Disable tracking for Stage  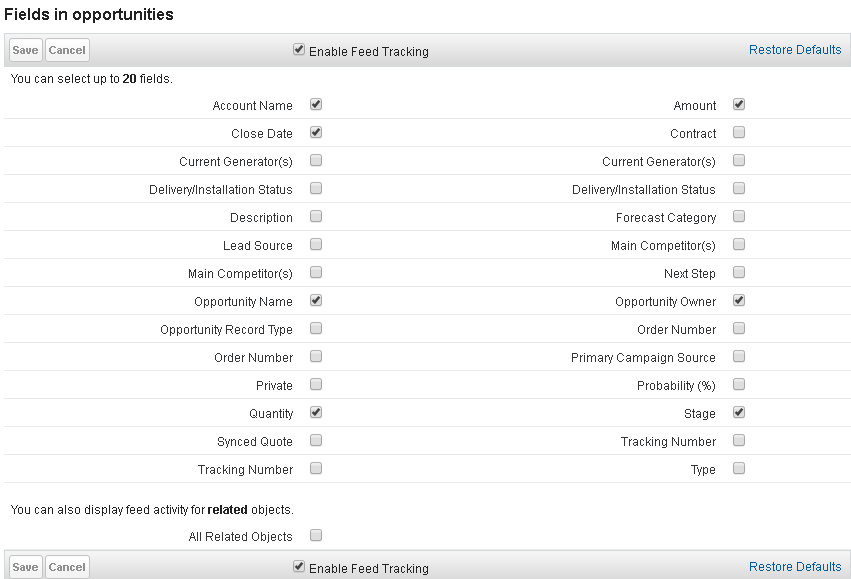[738, 412]
